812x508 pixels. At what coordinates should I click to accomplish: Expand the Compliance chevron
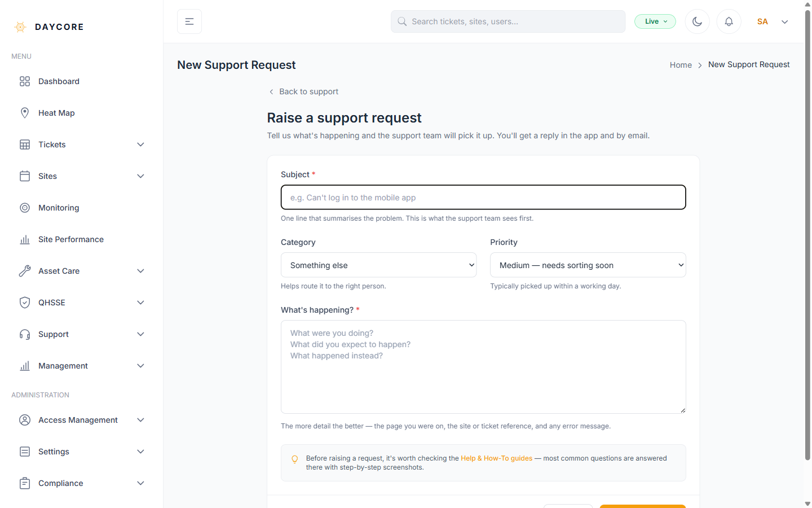(141, 483)
